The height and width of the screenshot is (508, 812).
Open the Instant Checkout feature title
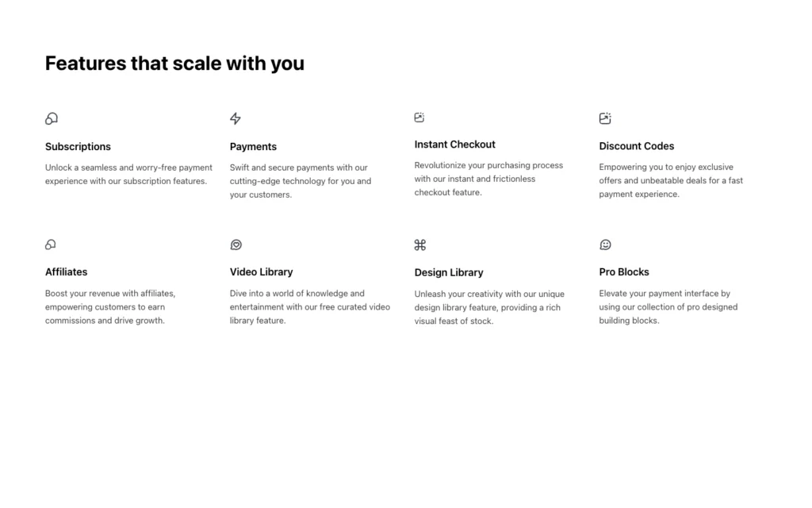coord(454,144)
